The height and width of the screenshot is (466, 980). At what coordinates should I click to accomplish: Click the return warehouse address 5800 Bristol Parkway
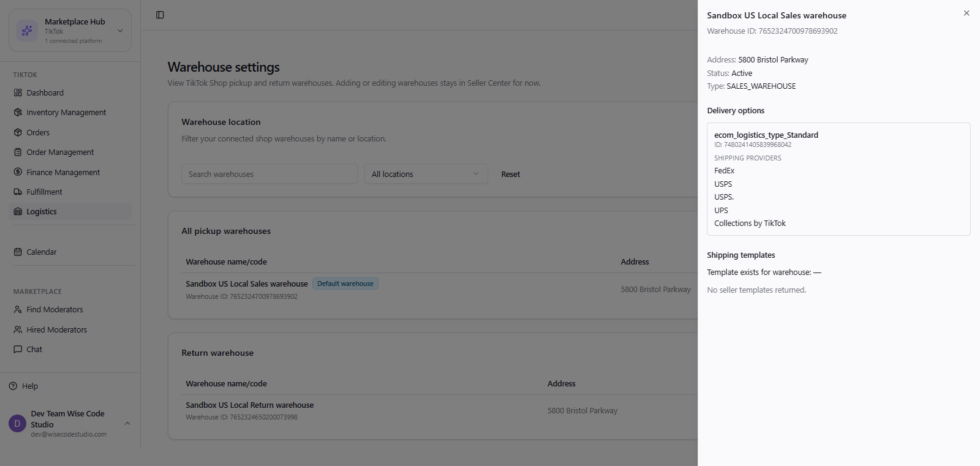(582, 411)
